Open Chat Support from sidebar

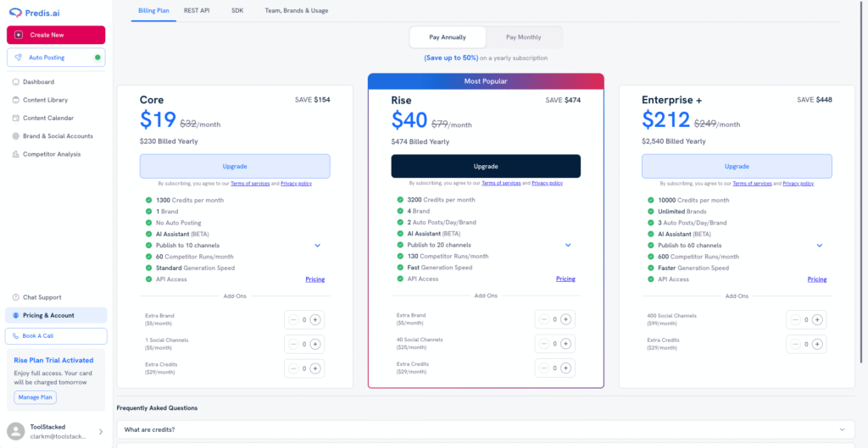point(42,297)
